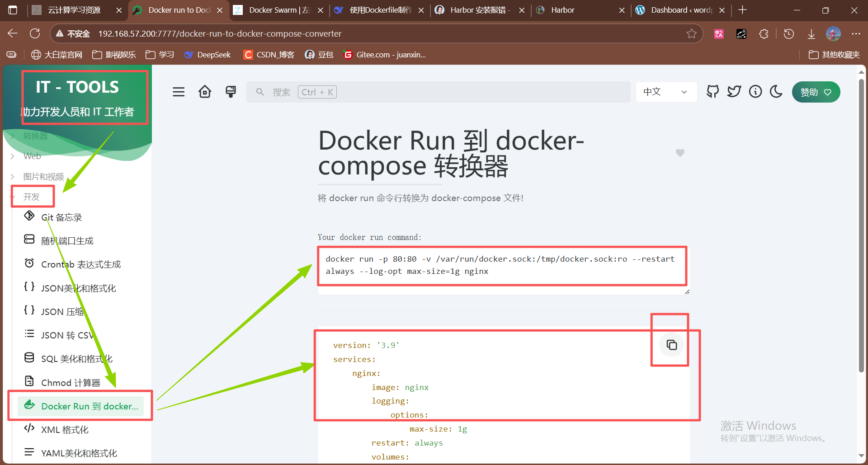The height and width of the screenshot is (465, 868).
Task: Click the IT - TOOLS logo title
Action: point(77,87)
